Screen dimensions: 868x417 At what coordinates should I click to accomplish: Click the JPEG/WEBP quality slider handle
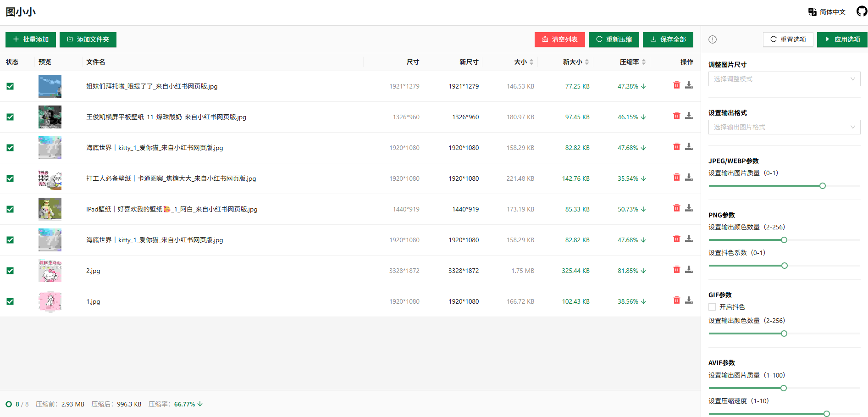pos(822,186)
